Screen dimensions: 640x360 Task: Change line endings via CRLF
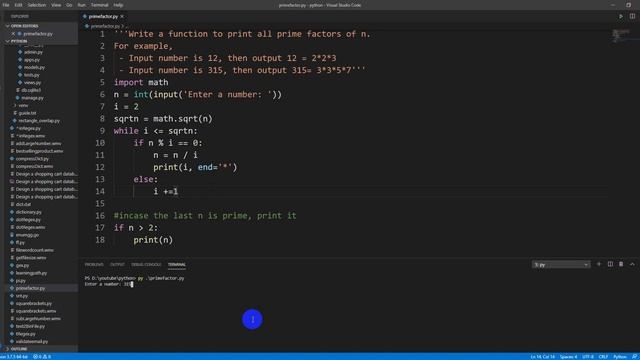[603, 357]
